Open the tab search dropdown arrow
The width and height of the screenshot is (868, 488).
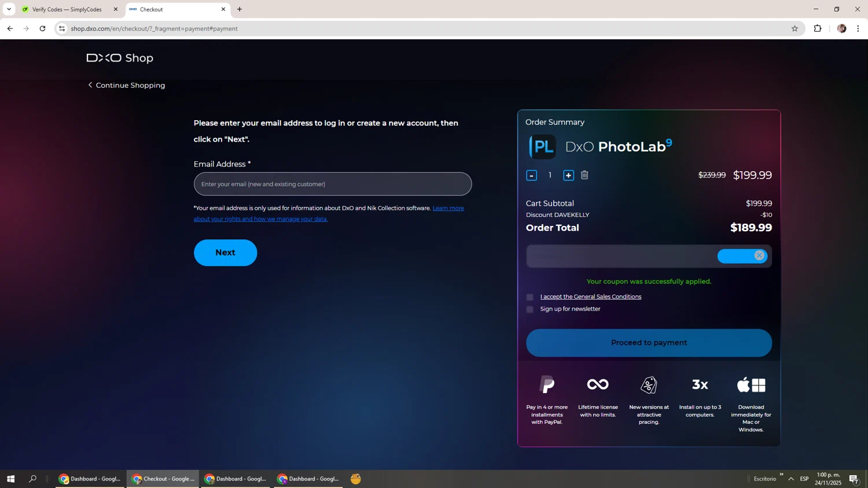pos(9,9)
